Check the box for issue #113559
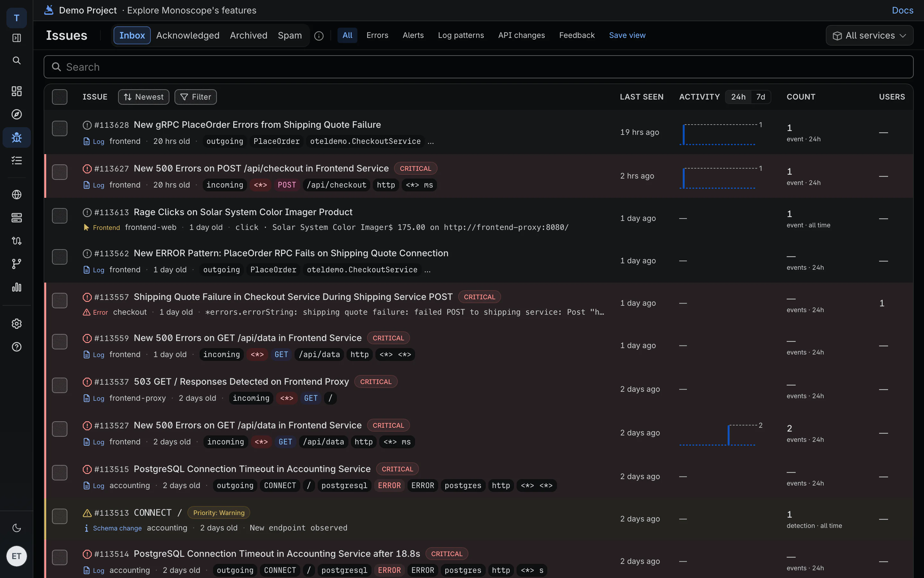Viewport: 924px width, 578px height. coord(60,342)
